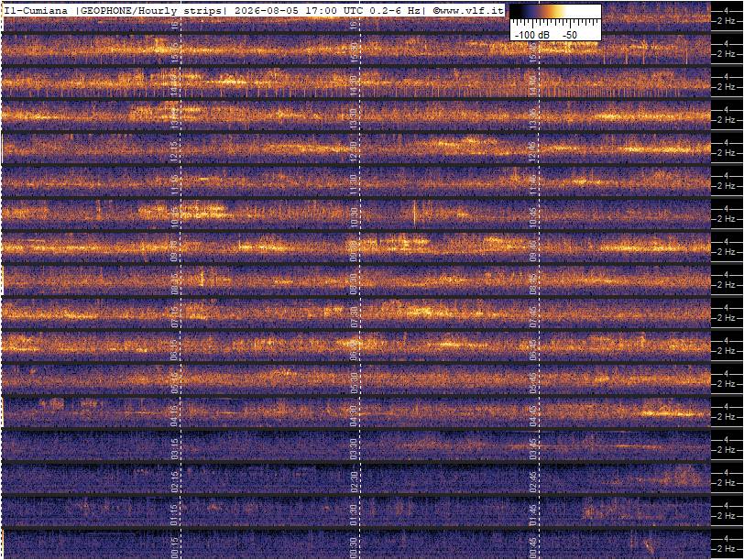Screen dimensions: 744x560
Task: Select the 10:15 time marker
Action: [174, 218]
